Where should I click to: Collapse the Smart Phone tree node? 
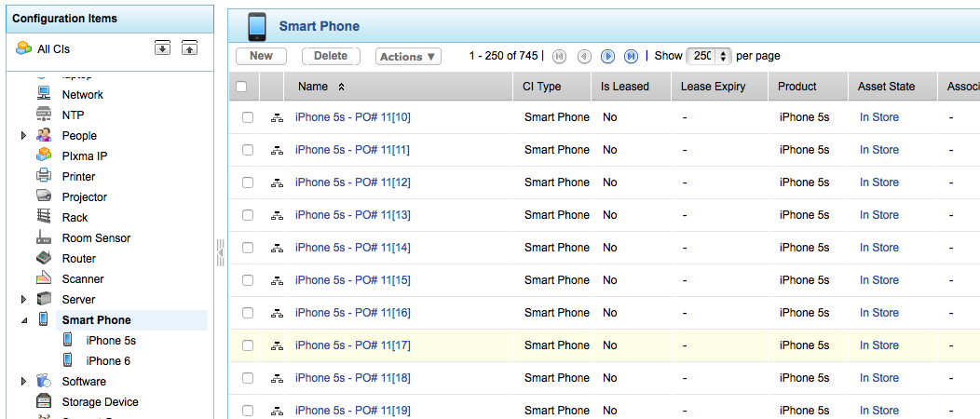tap(23, 320)
